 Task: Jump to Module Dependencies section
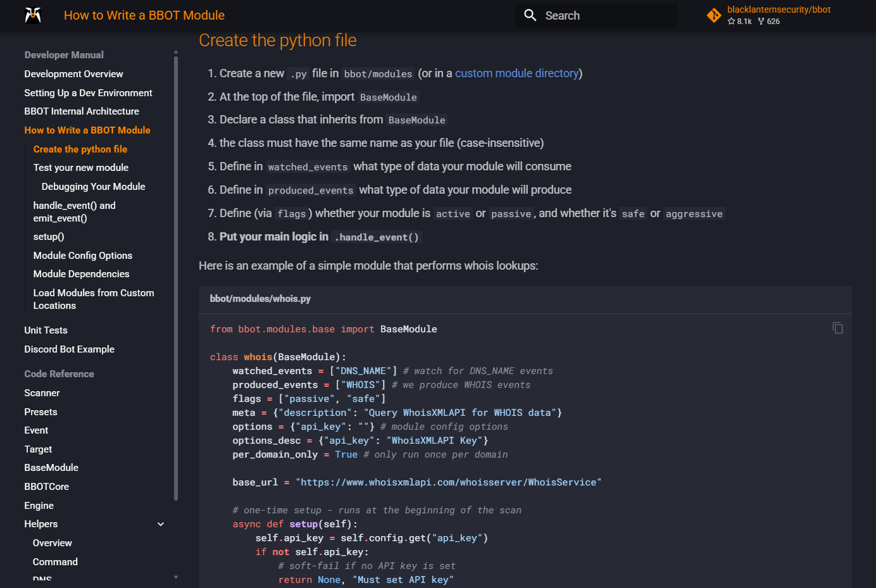[x=82, y=274]
